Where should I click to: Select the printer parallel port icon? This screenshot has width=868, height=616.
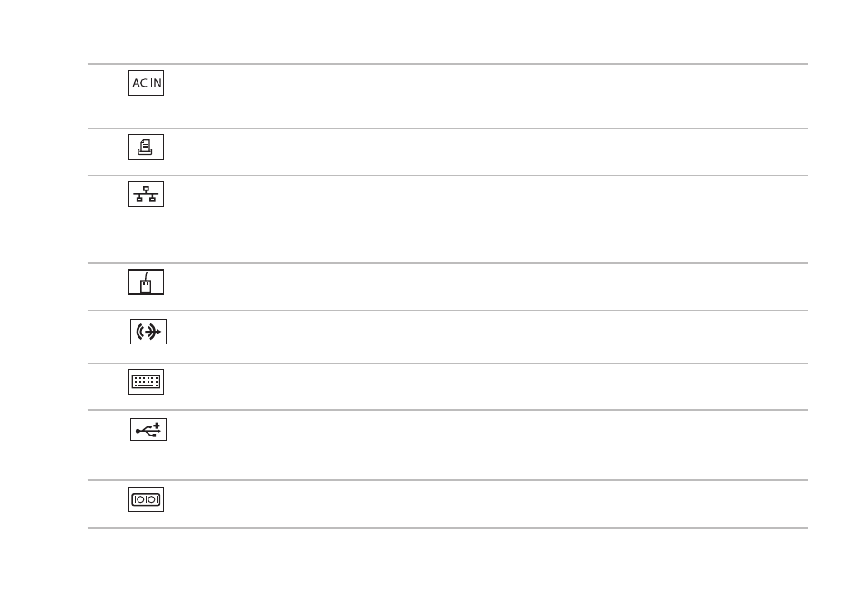pos(146,147)
